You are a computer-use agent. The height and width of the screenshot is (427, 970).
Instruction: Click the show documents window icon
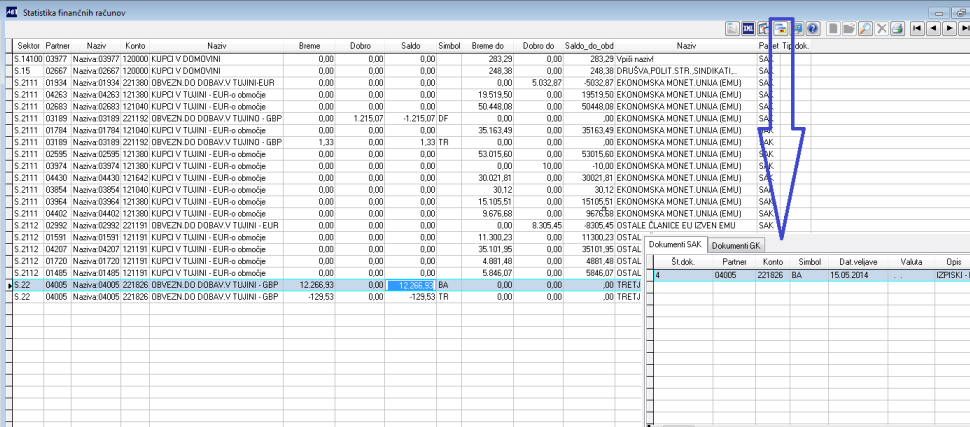781,28
